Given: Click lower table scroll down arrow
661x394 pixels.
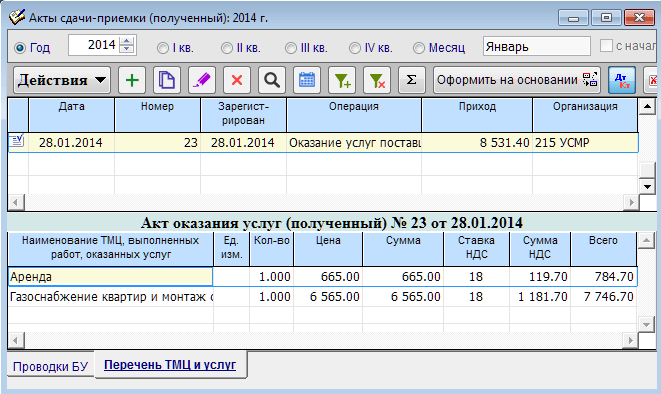Looking at the screenshot, I should tap(646, 324).
